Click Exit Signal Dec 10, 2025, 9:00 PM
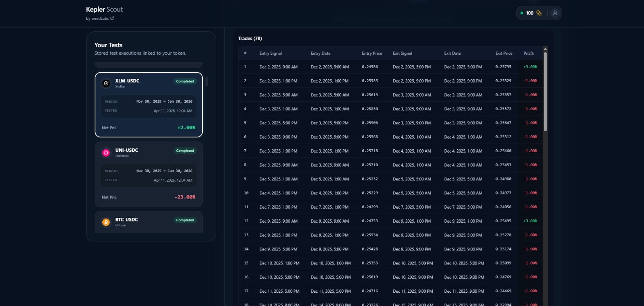This screenshot has width=644, height=306. click(413, 277)
